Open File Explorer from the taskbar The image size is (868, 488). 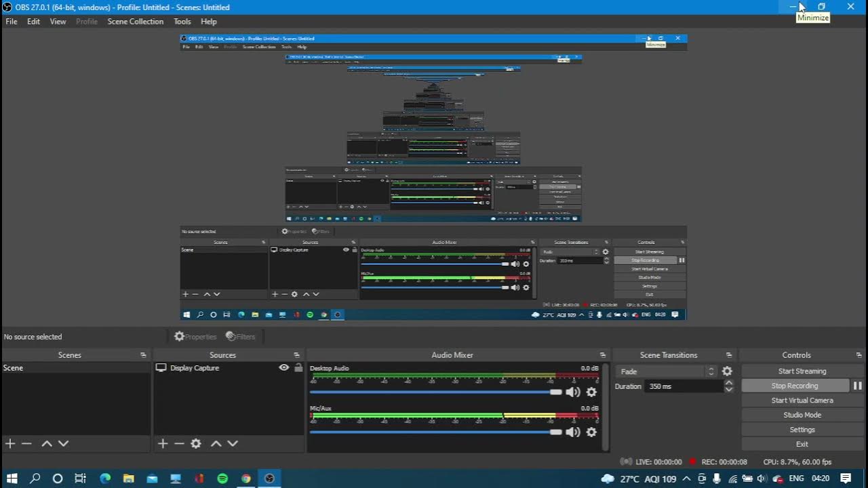point(128,479)
